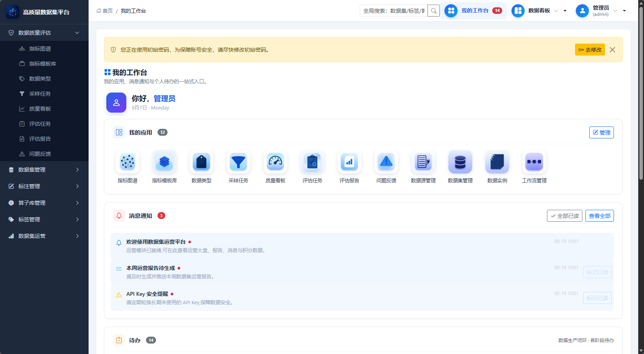Screen dimensions: 644x354
Task: Expand the 标签管理 sidebar menu
Action: tap(44, 219)
